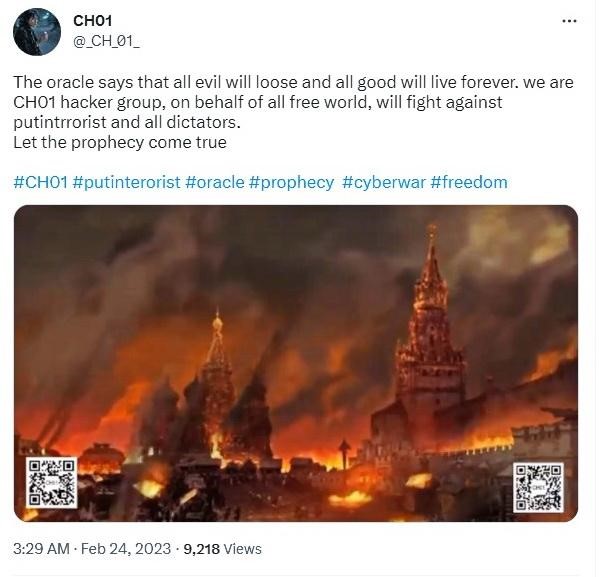599x577 pixels.
Task: Open the 3:29 AM timestamp link
Action: (41, 549)
